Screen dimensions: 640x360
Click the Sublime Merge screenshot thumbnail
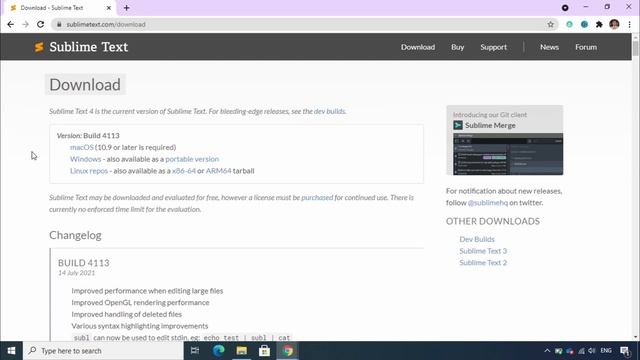coord(508,154)
